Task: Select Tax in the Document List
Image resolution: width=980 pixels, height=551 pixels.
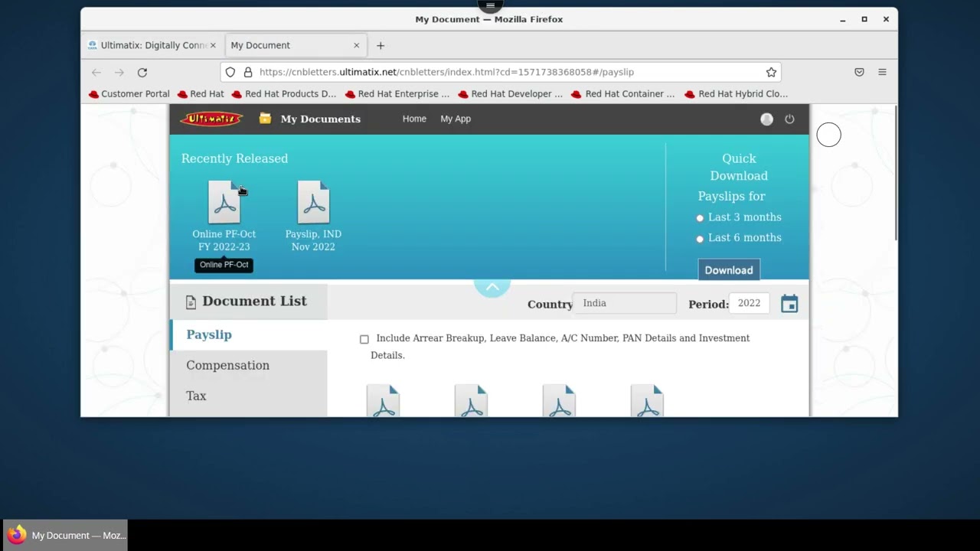Action: tap(248, 396)
